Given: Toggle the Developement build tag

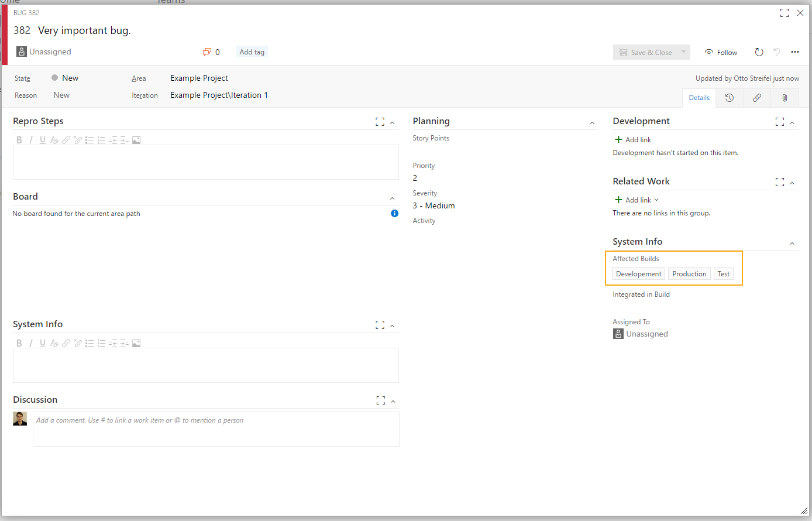Looking at the screenshot, I should 638,274.
